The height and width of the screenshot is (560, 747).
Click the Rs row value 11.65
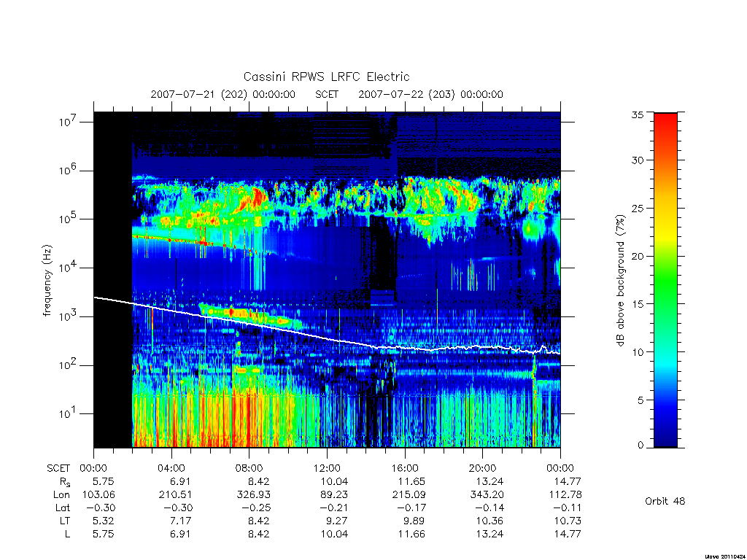tap(411, 481)
